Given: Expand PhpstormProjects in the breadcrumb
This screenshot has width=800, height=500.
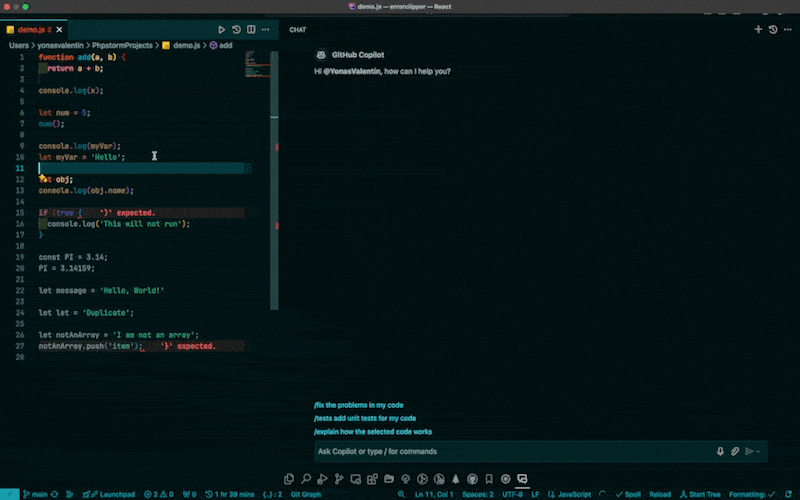Looking at the screenshot, I should pyautogui.click(x=122, y=45).
